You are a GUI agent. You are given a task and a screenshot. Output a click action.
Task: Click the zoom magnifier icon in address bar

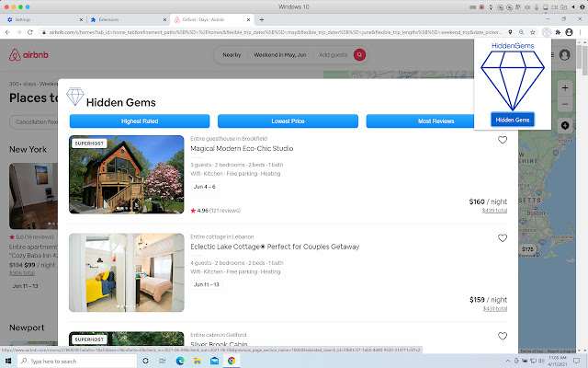(x=521, y=32)
